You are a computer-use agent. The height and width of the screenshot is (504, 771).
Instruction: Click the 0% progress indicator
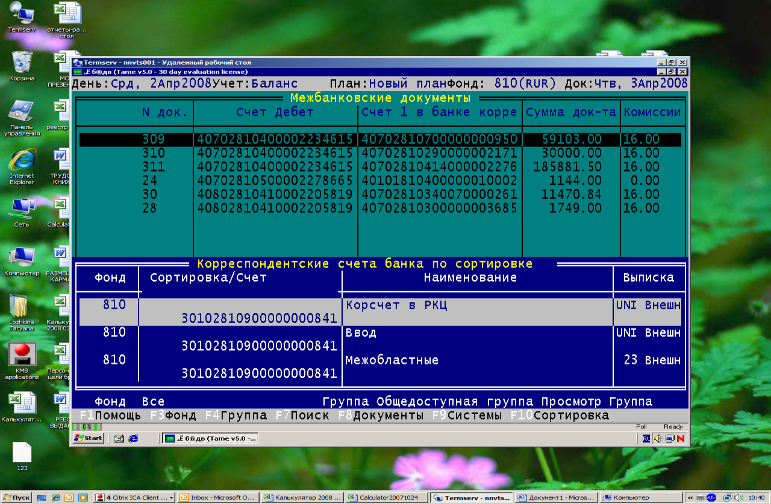pos(86,427)
